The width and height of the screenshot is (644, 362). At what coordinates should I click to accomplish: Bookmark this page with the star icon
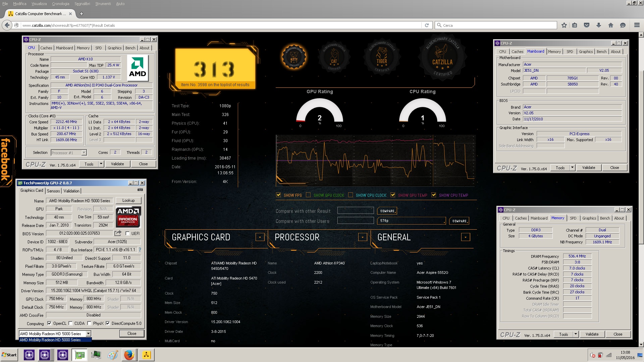(564, 25)
